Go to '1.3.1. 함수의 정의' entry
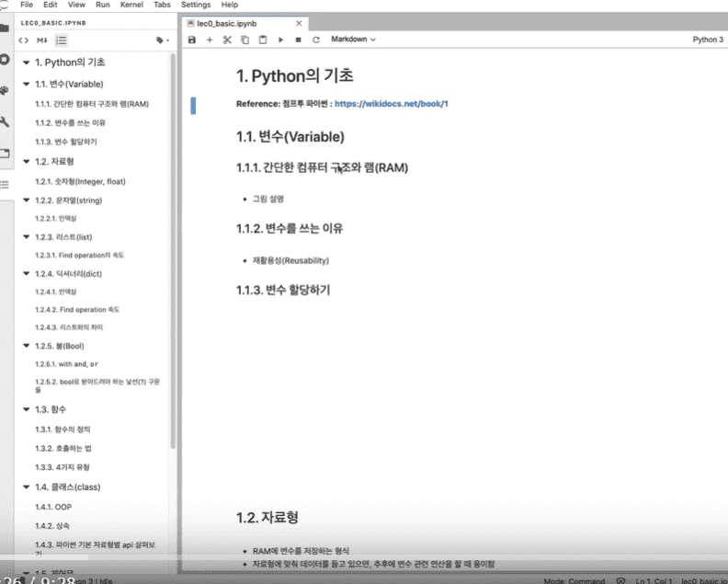The image size is (728, 584). (x=63, y=429)
